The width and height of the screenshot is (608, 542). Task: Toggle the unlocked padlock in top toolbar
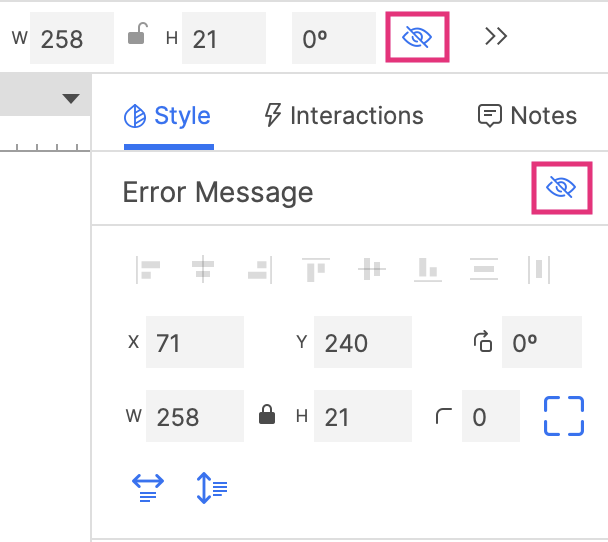(x=138, y=38)
